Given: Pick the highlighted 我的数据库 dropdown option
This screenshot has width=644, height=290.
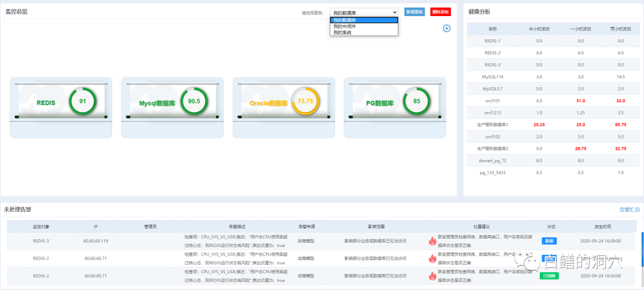Looking at the screenshot, I should (345, 20).
